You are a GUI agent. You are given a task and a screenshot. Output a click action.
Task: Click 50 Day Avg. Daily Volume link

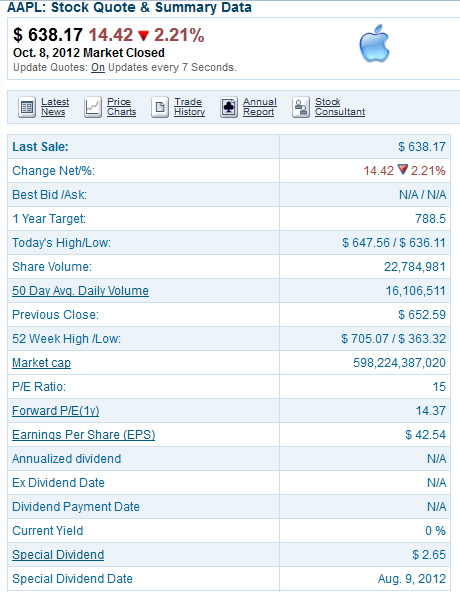[80, 291]
